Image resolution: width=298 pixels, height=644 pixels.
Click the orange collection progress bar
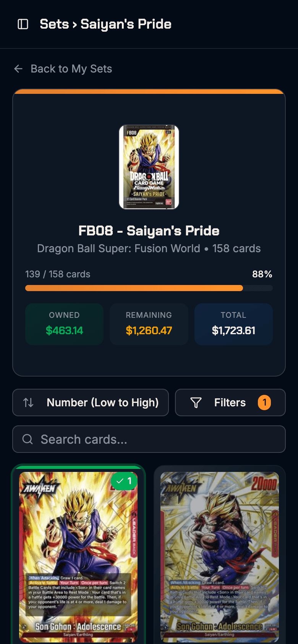coord(134,288)
